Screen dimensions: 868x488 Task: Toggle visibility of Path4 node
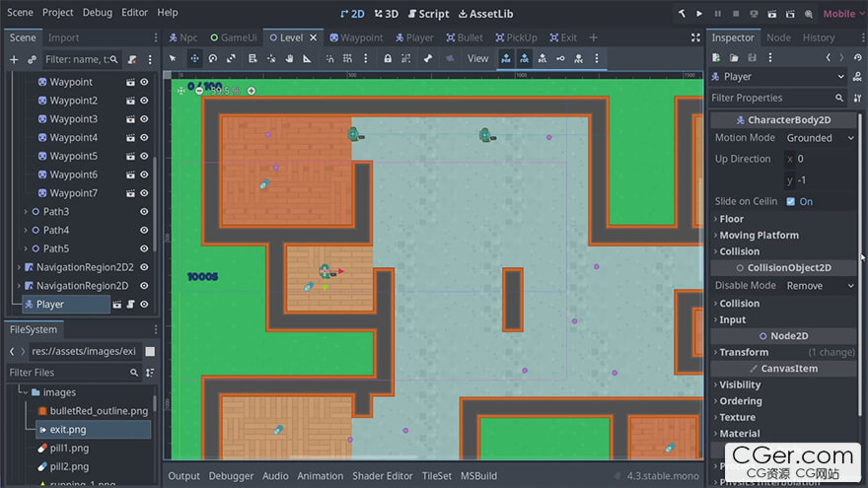pos(144,230)
